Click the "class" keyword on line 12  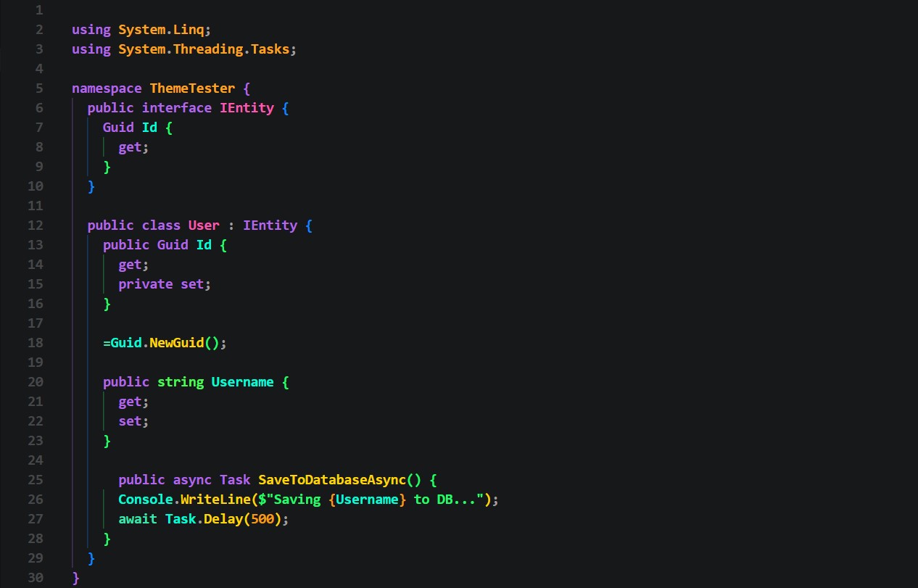[161, 225]
